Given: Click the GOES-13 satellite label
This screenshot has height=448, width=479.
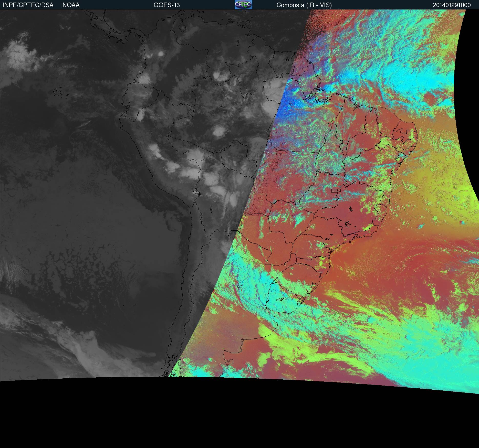Looking at the screenshot, I should (x=166, y=5).
